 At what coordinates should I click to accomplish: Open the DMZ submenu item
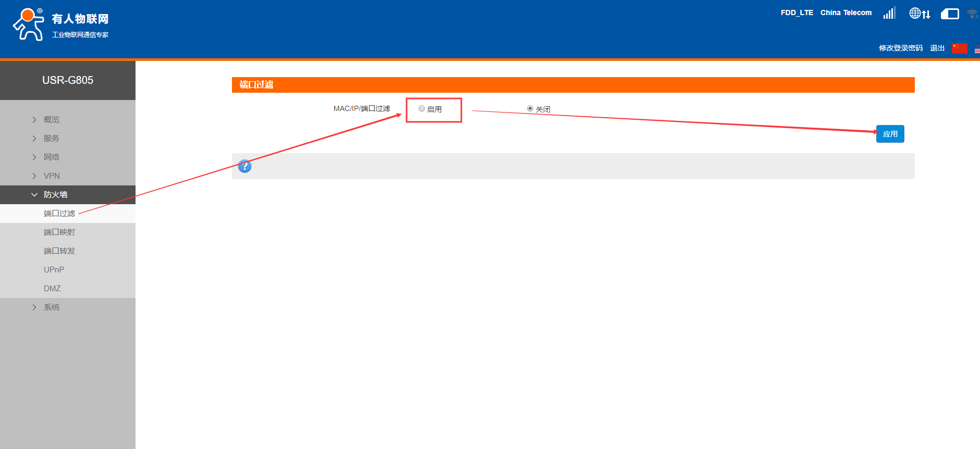click(52, 289)
